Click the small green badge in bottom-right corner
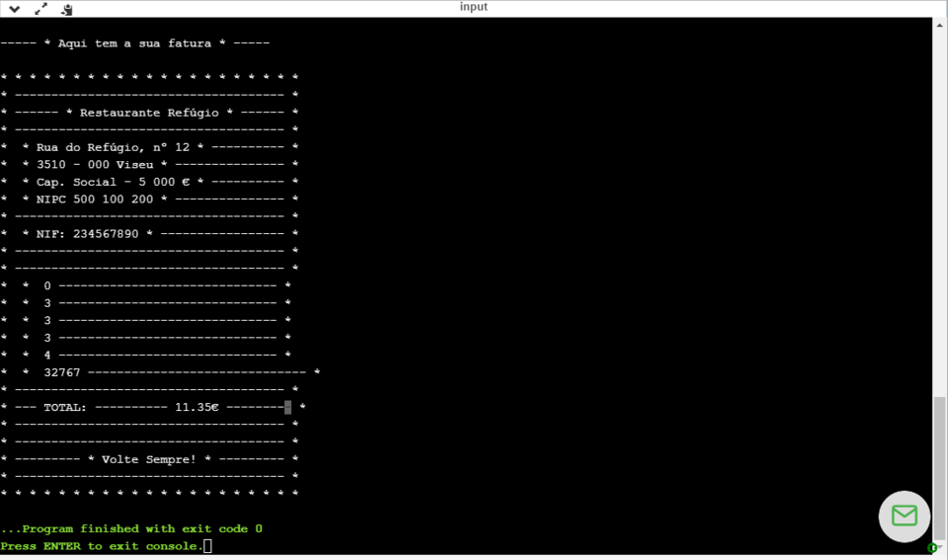Image resolution: width=948 pixels, height=560 pixels. click(931, 547)
